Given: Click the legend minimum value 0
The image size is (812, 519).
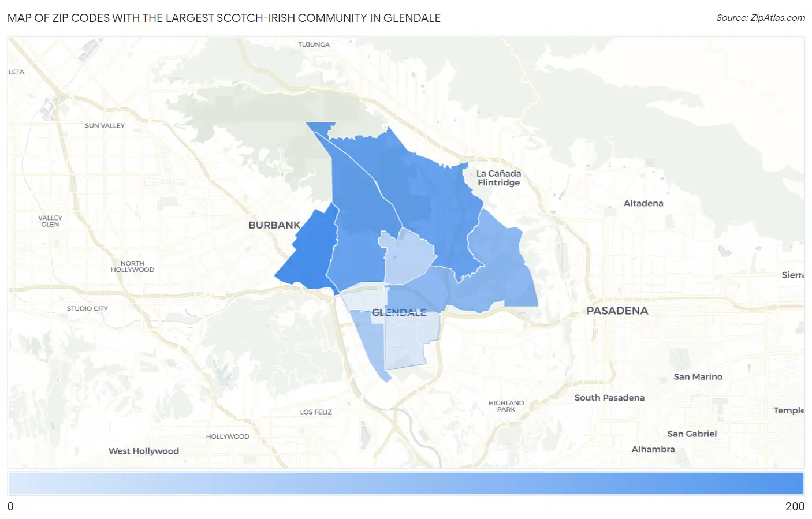Looking at the screenshot, I should pos(10,506).
